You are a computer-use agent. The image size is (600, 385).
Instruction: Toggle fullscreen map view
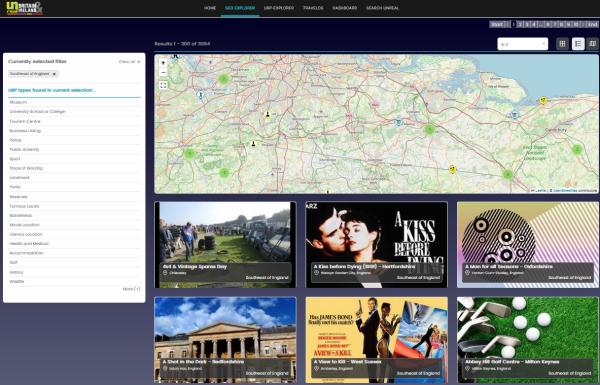click(x=163, y=85)
